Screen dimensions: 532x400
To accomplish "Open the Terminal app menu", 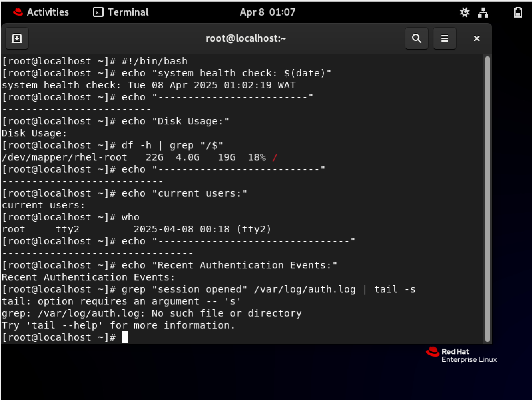I will tap(121, 12).
